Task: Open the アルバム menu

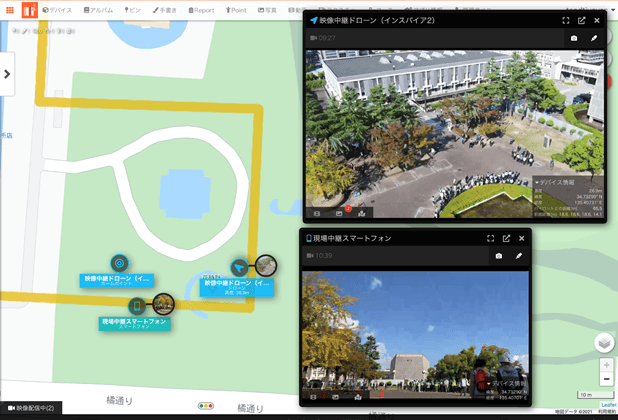Action: tap(96, 10)
